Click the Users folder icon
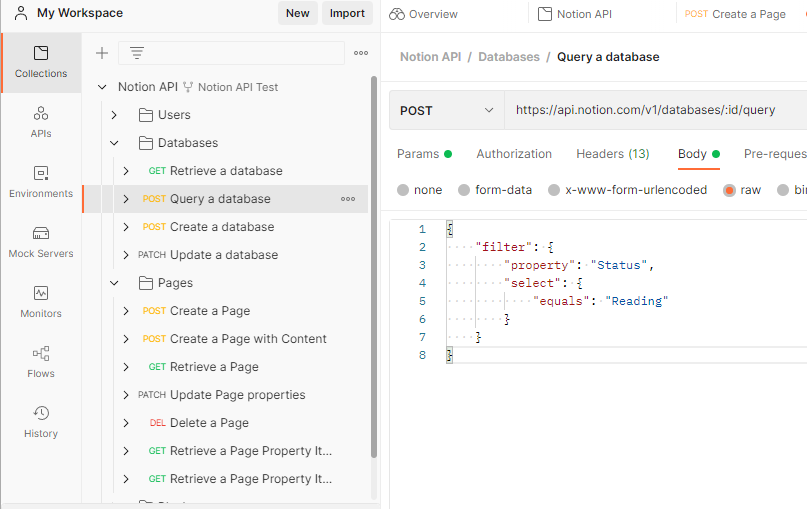The height and width of the screenshot is (509, 807). point(146,115)
